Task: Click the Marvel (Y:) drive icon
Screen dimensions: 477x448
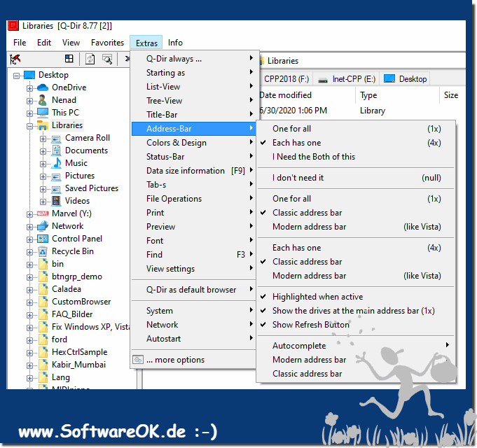Action: click(x=43, y=213)
